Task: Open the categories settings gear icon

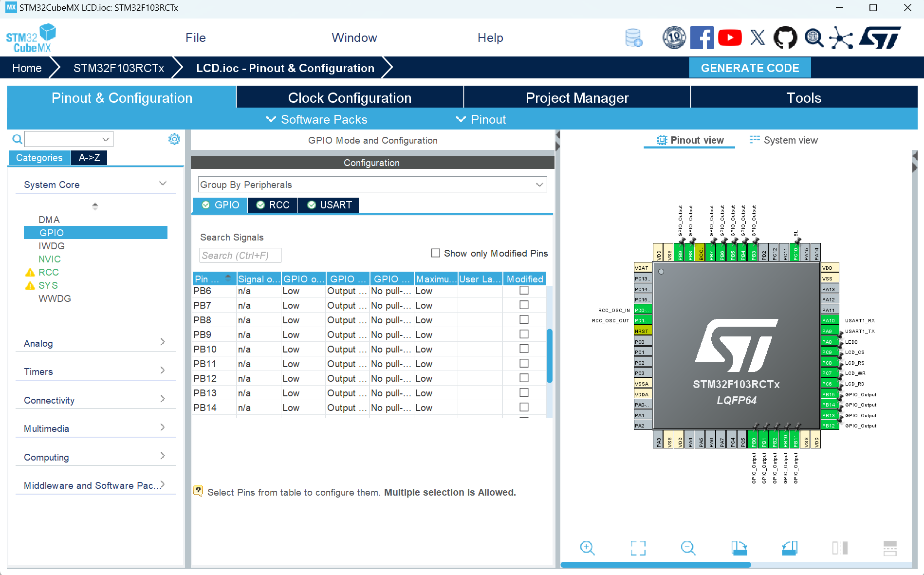Action: point(174,139)
